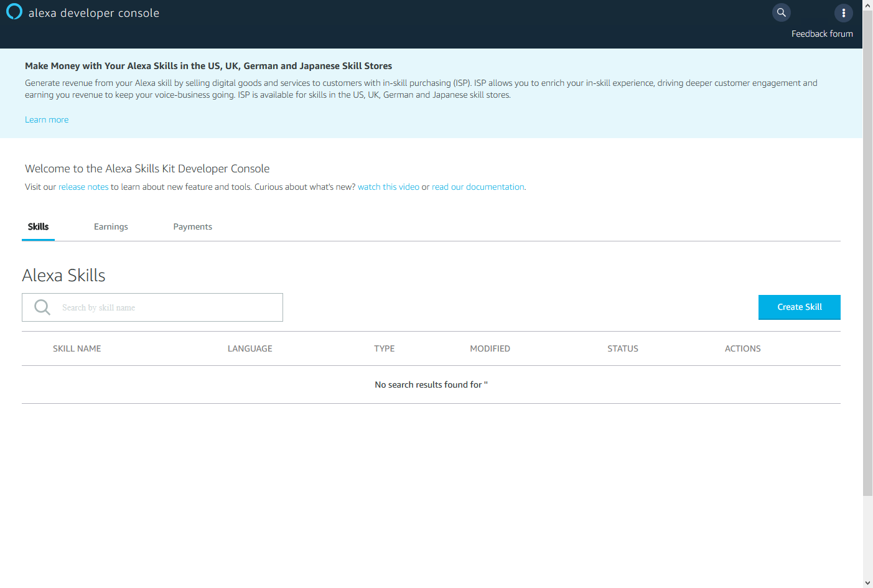Click the LANGUAGE column header
Image resolution: width=873 pixels, height=588 pixels.
click(x=250, y=348)
